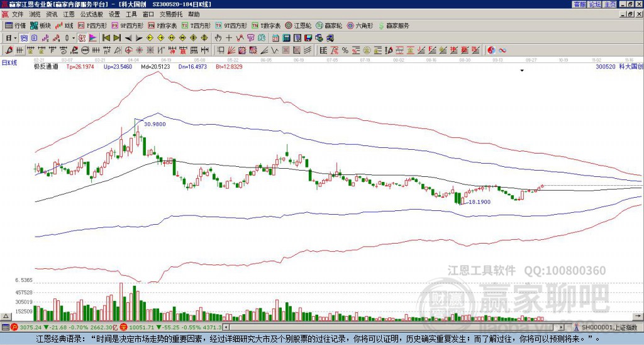This screenshot has height=345, width=644.
Task: Jump to last bar green arrow
Action: point(117,38)
